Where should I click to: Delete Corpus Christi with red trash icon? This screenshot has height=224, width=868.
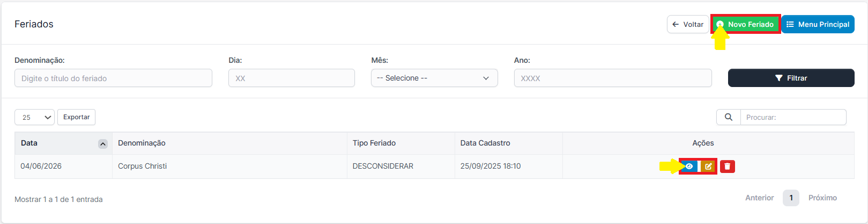(x=728, y=167)
